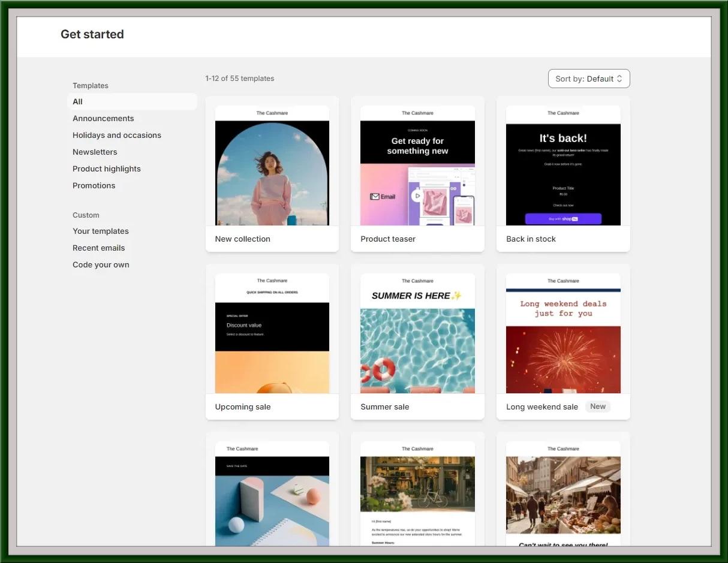Screen dimensions: 728x563
Task: Select the Product teaser template thumbnail
Action: pos(417,165)
